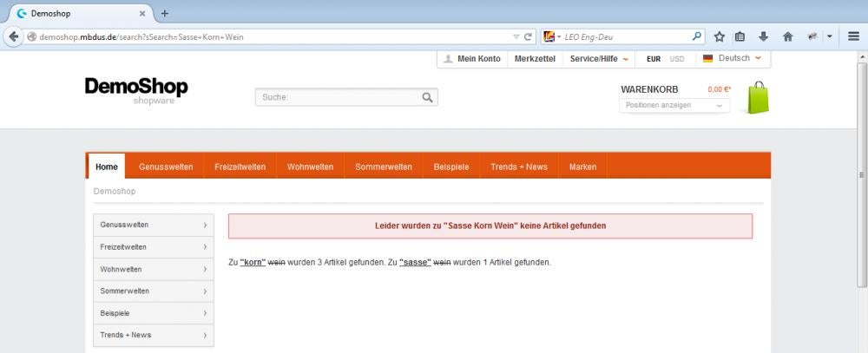Switch currency to USD
The image size is (868, 353).
677,59
